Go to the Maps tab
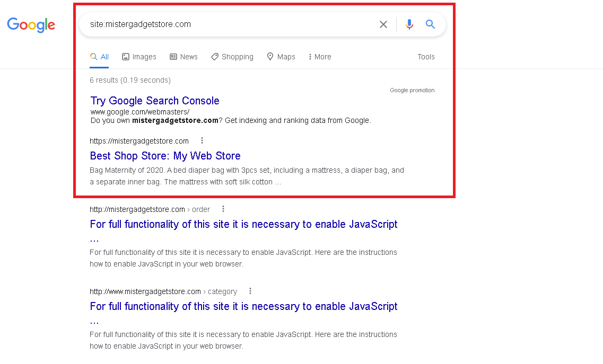 [281, 57]
